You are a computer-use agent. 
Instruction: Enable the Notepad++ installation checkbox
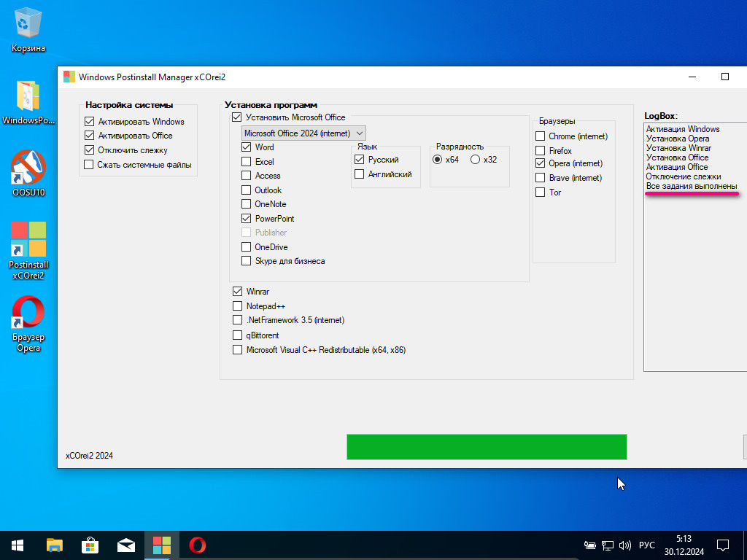tap(237, 306)
